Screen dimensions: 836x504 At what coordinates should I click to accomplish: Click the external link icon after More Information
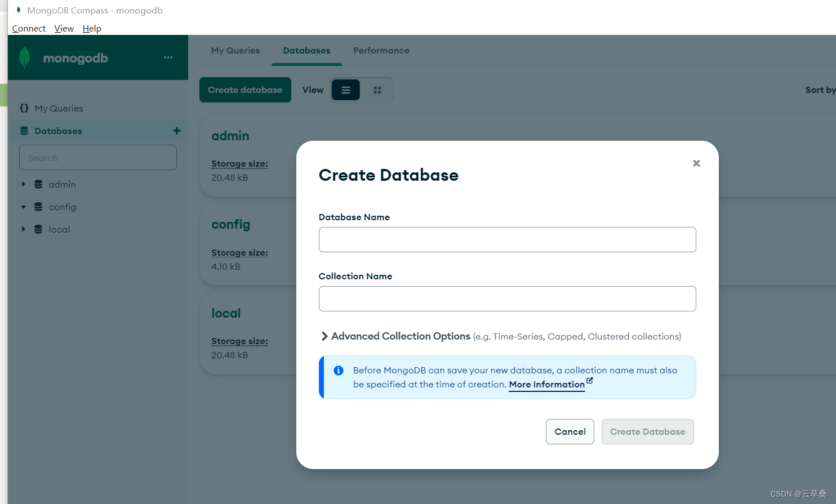(x=589, y=380)
